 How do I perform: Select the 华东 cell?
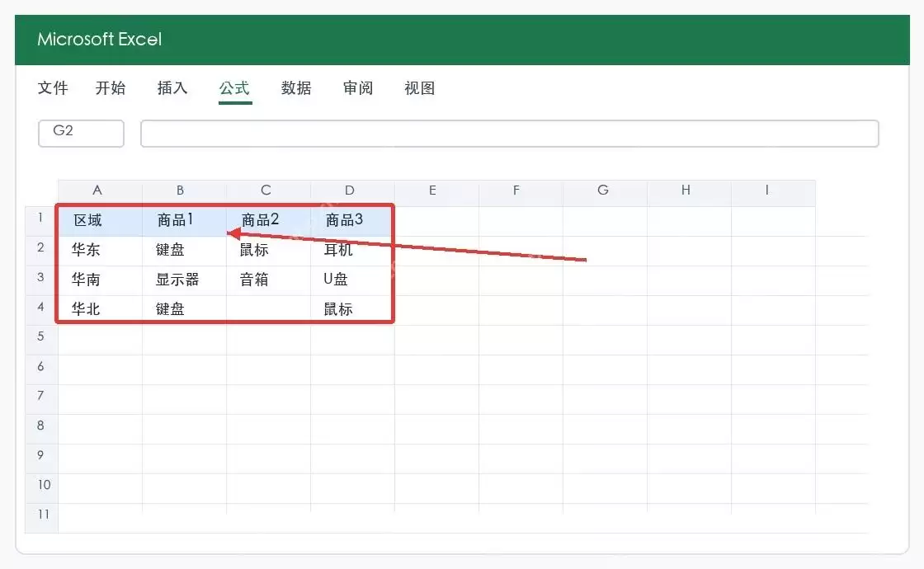100,251
